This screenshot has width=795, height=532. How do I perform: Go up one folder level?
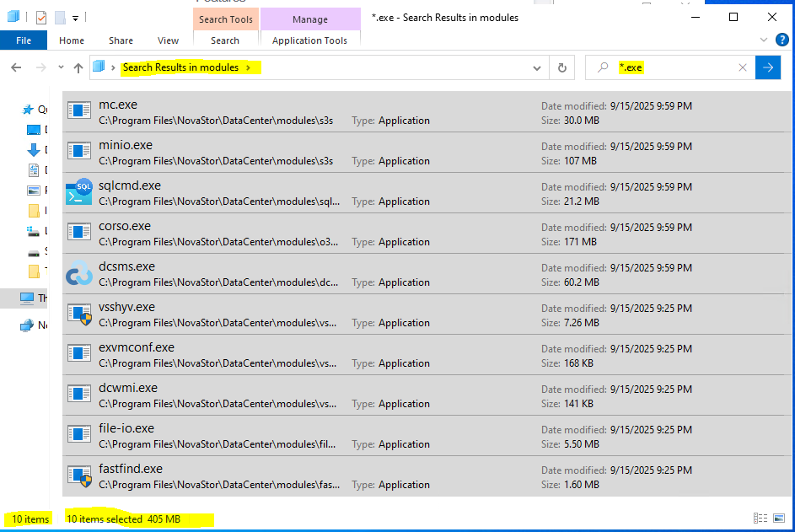78,67
